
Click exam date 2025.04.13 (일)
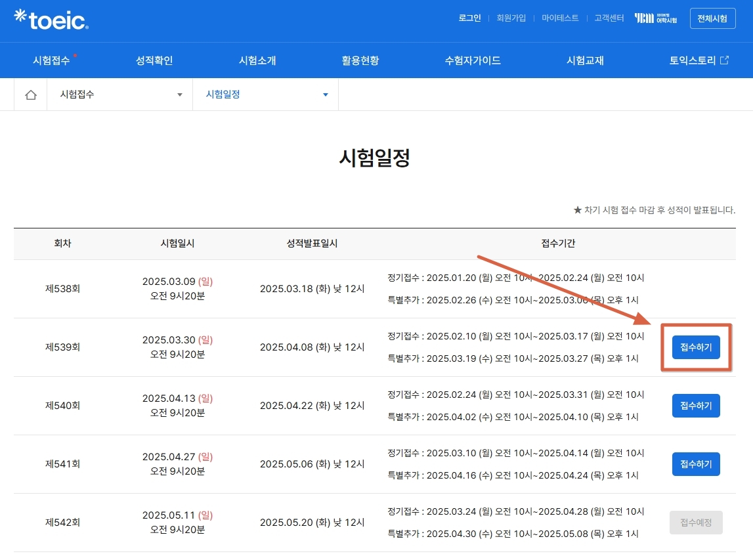tap(177, 398)
